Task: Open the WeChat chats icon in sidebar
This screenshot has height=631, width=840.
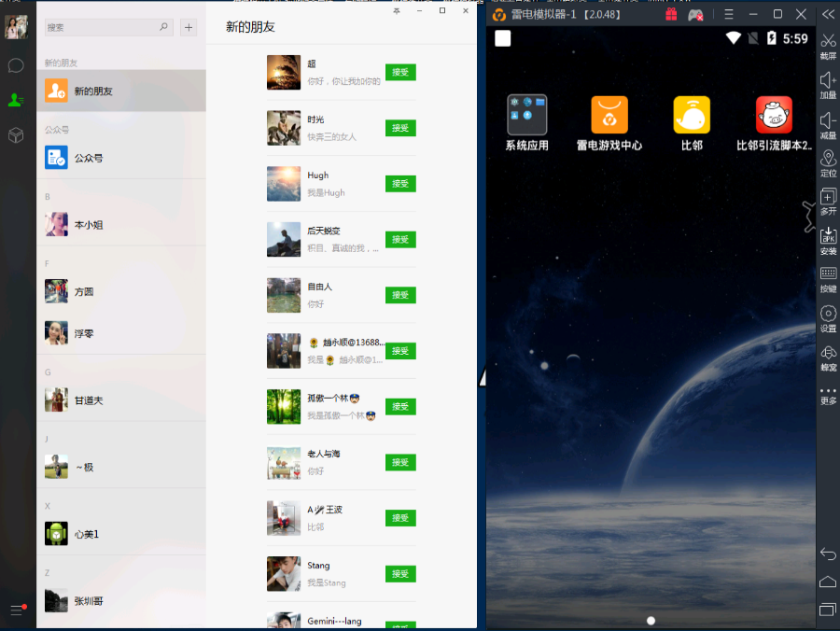Action: (x=16, y=65)
